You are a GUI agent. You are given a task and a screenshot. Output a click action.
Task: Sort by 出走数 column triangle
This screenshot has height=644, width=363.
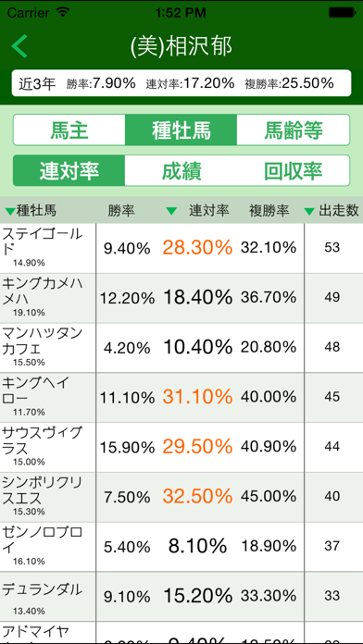309,212
